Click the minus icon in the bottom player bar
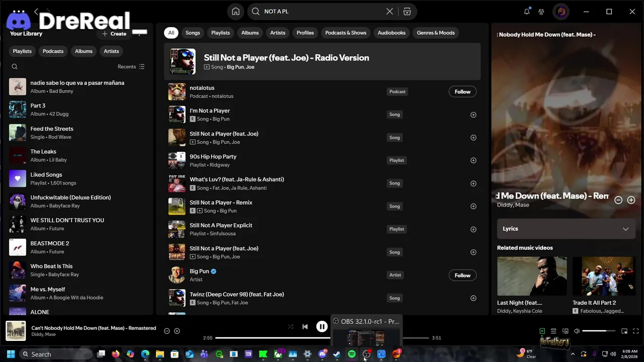The image size is (644, 362). pyautogui.click(x=167, y=331)
